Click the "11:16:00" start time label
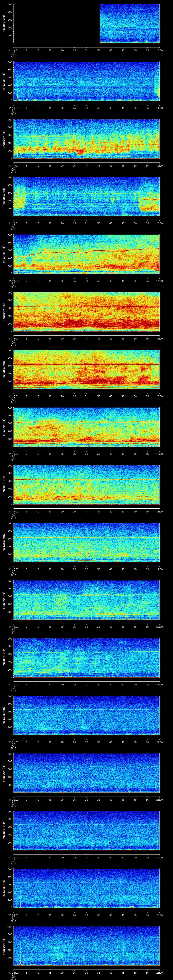 (14, 454)
